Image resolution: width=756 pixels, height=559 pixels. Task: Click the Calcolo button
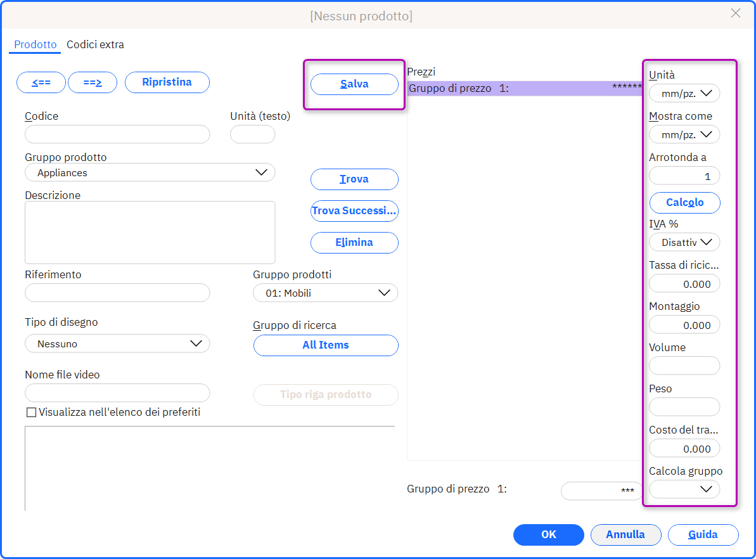(x=684, y=203)
